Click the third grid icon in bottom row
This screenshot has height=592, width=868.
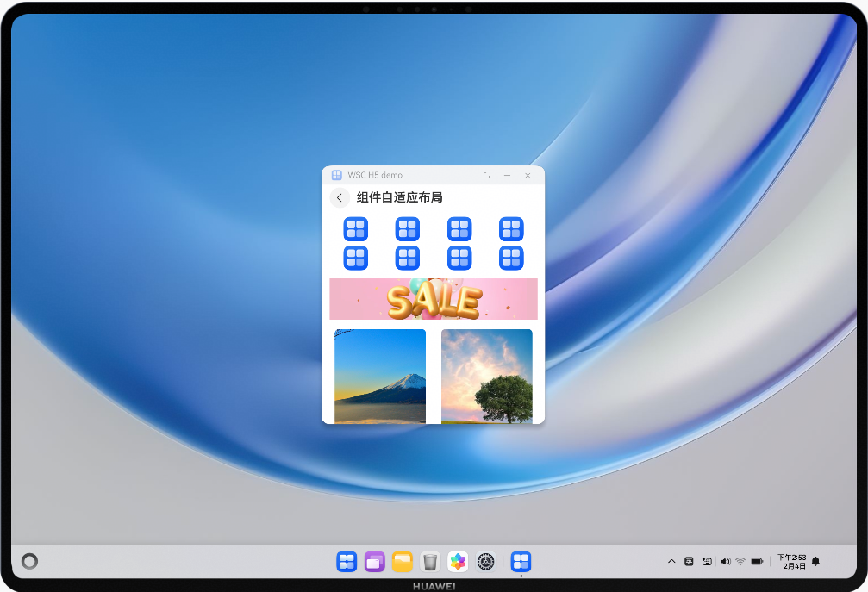pyautogui.click(x=459, y=258)
